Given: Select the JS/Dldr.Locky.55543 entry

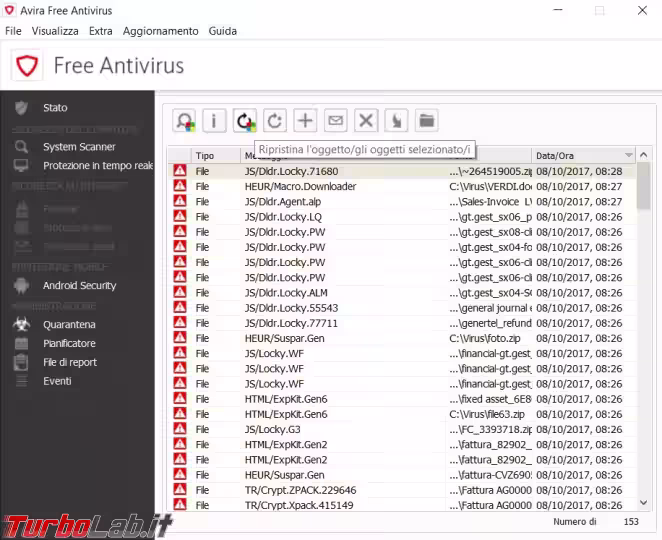Looking at the screenshot, I should click(x=402, y=308).
